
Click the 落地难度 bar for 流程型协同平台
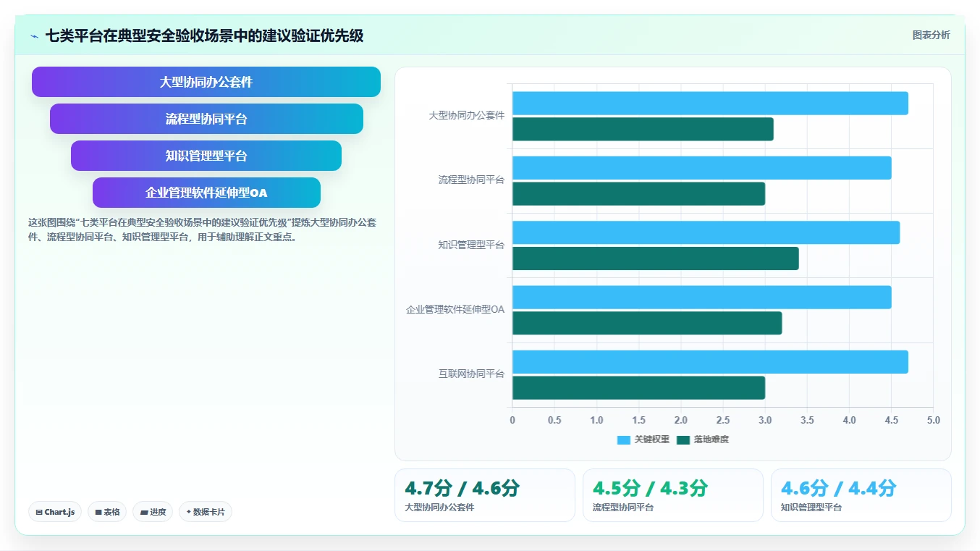638,193
